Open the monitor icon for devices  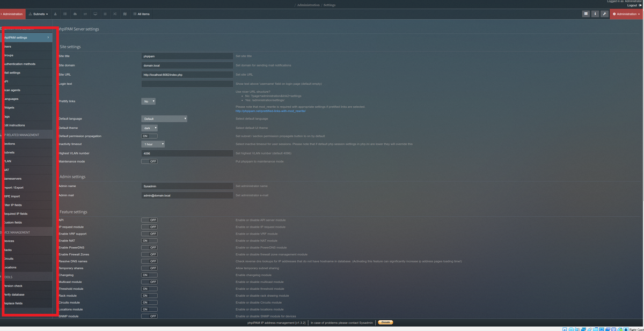coord(95,14)
